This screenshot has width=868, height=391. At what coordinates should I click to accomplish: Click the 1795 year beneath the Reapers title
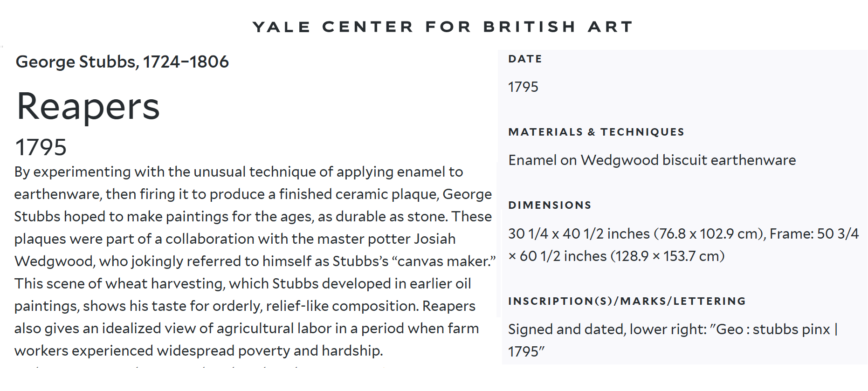point(41,147)
